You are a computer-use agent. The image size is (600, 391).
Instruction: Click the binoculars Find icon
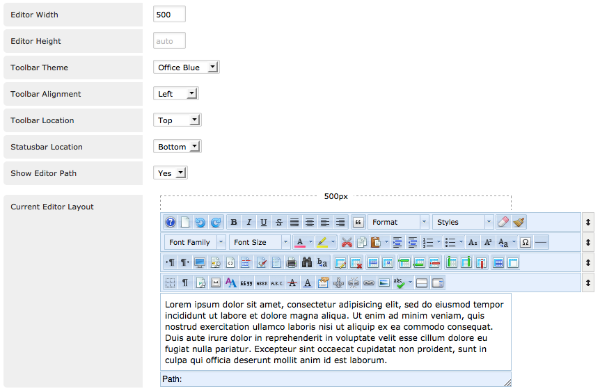click(307, 263)
